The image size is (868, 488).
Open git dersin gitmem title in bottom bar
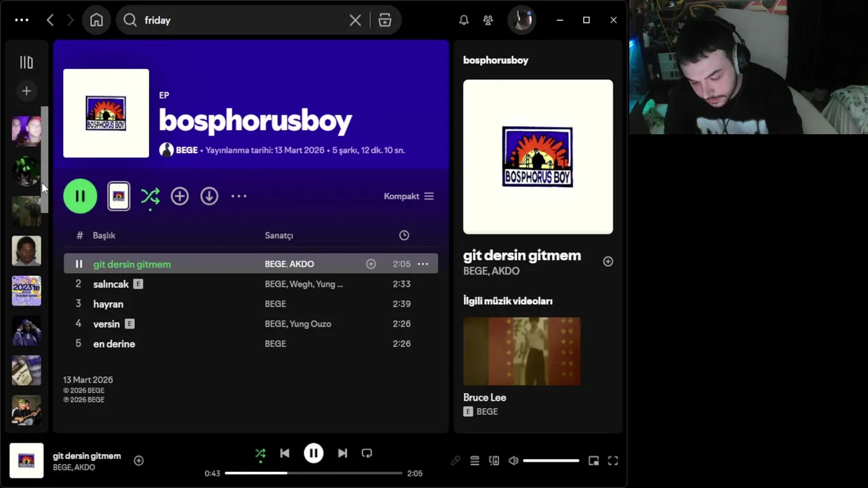[x=87, y=456]
